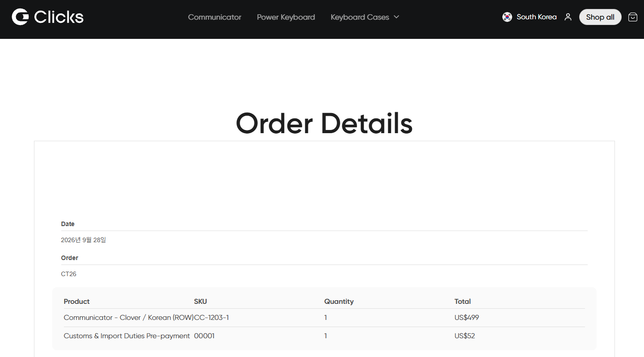The height and width of the screenshot is (357, 644).
Task: Open the account profile icon
Action: coord(568,17)
